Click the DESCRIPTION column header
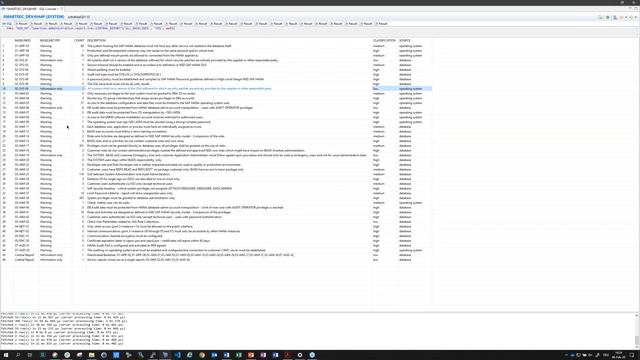 pos(96,40)
